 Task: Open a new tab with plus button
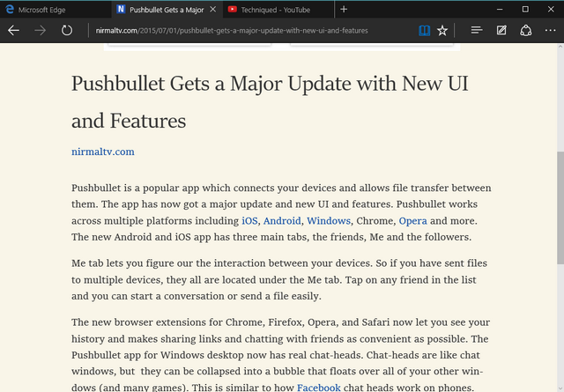(x=344, y=10)
